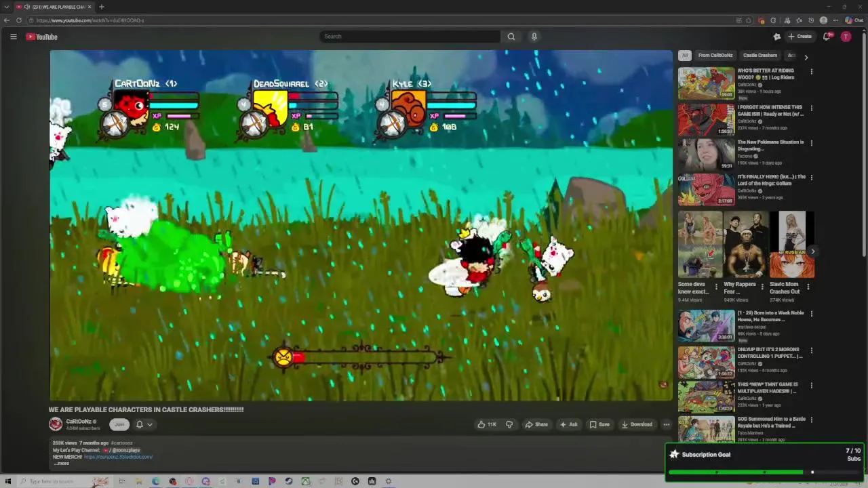Open CaRtOoNz channel avatar under video

point(56,424)
